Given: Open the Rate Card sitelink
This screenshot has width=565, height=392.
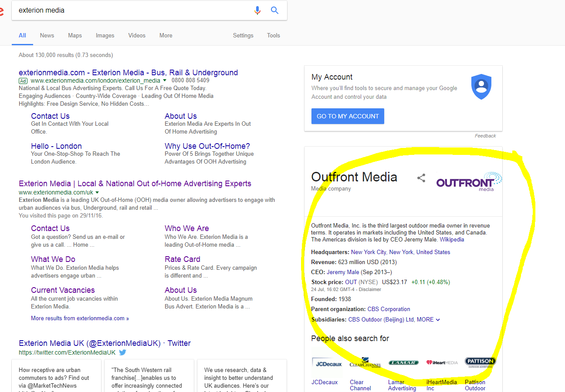Looking at the screenshot, I should 183,259.
